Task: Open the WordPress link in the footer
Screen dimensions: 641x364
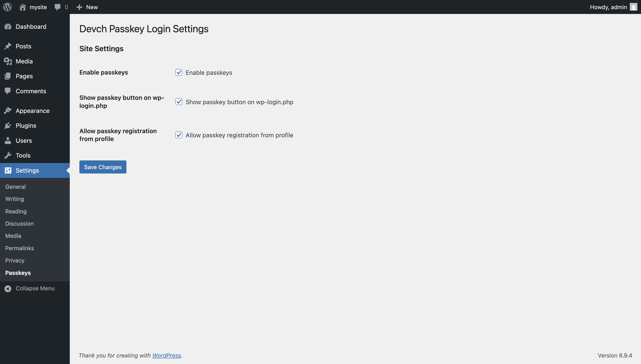Action: [x=166, y=355]
